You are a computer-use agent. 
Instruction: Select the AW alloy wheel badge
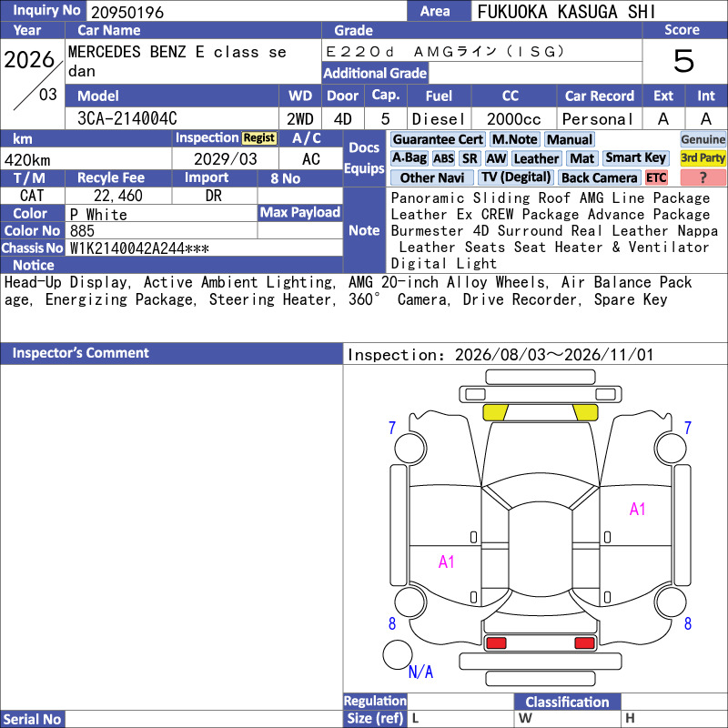coord(496,158)
